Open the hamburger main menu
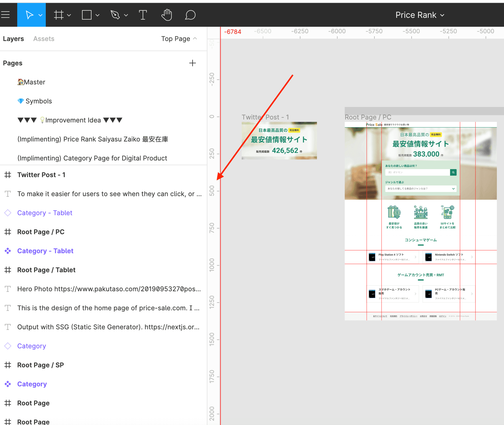The width and height of the screenshot is (504, 425). tap(5, 15)
